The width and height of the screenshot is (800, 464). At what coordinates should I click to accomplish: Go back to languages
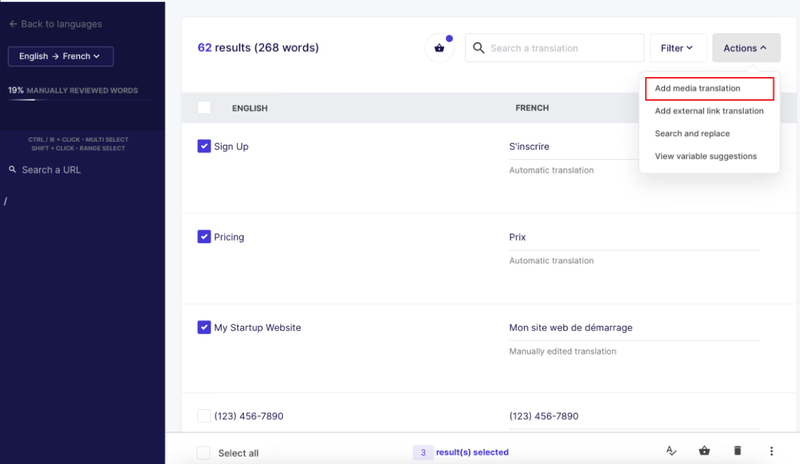coord(55,24)
